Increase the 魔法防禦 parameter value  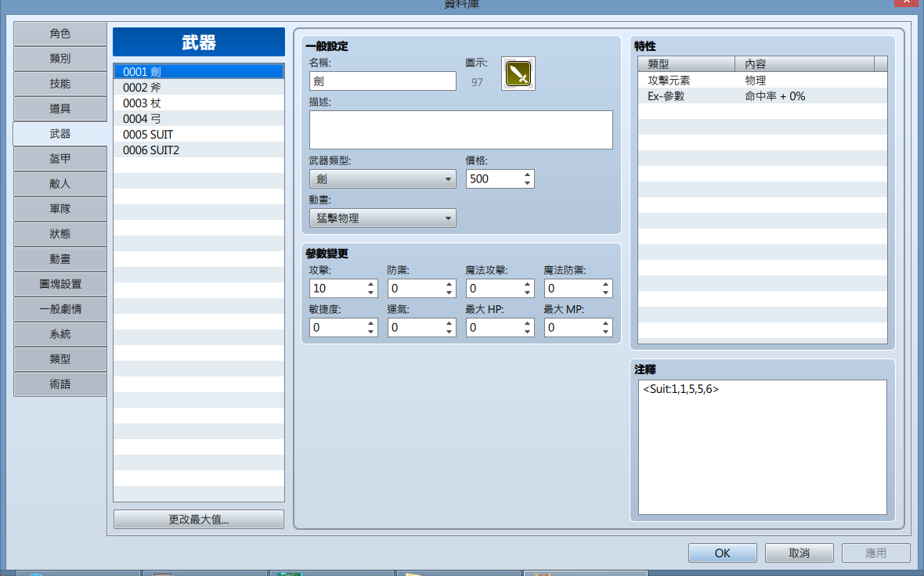[x=606, y=284]
